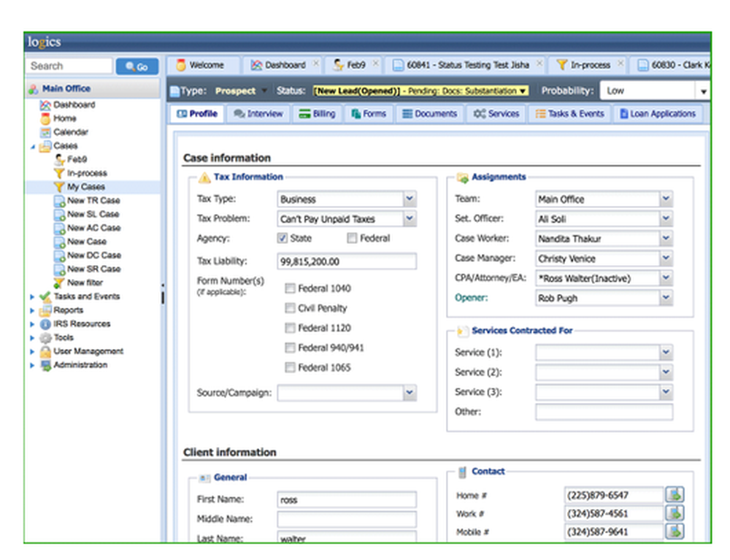Open the Tax Problem dropdown
This screenshot has height=560, width=730.
pyautogui.click(x=410, y=218)
